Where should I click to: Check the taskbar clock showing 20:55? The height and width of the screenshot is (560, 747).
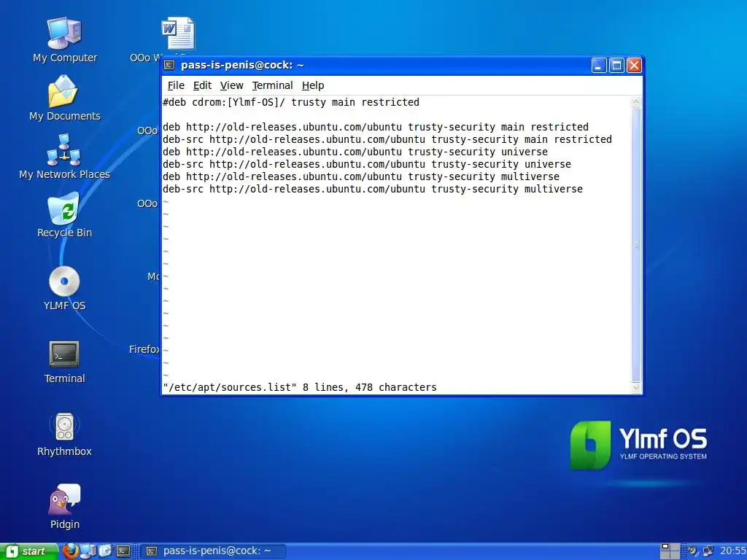732,551
